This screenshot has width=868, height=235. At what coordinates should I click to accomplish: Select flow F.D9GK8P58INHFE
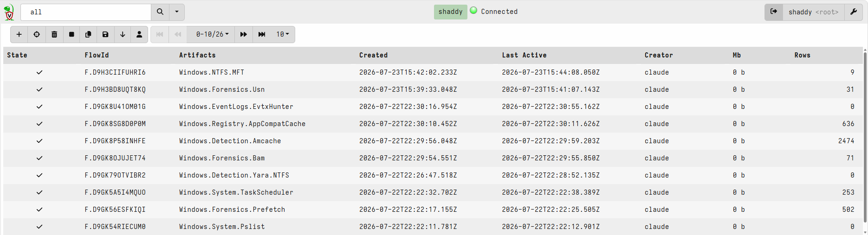click(x=115, y=141)
